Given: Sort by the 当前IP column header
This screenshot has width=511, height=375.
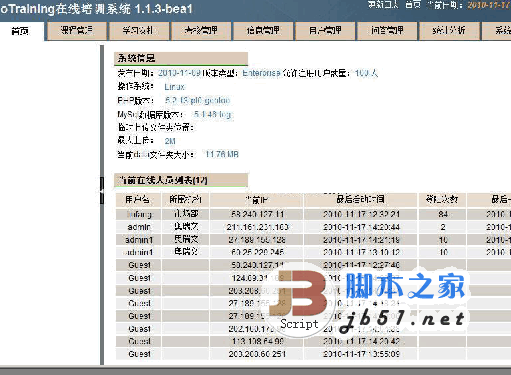Looking at the screenshot, I should click(x=256, y=200).
